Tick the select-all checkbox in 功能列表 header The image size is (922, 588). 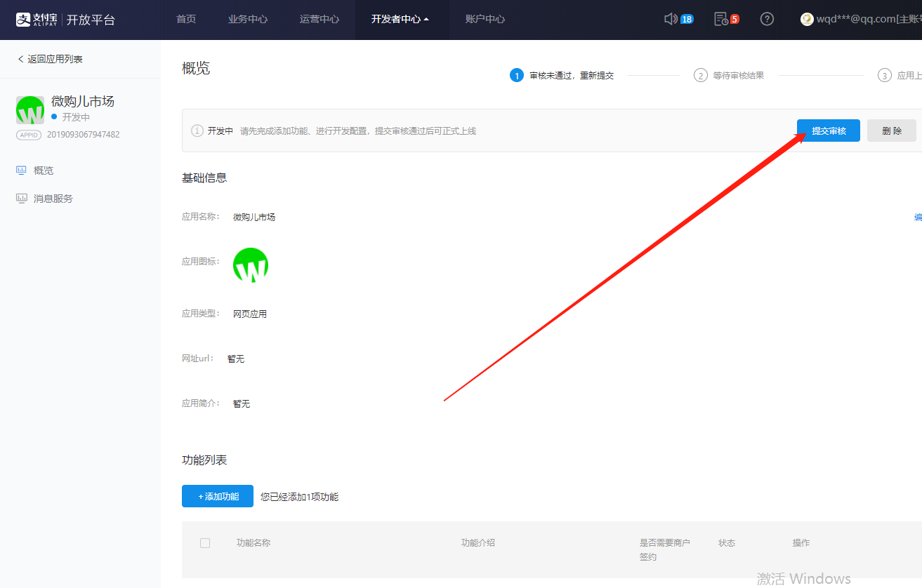[205, 543]
